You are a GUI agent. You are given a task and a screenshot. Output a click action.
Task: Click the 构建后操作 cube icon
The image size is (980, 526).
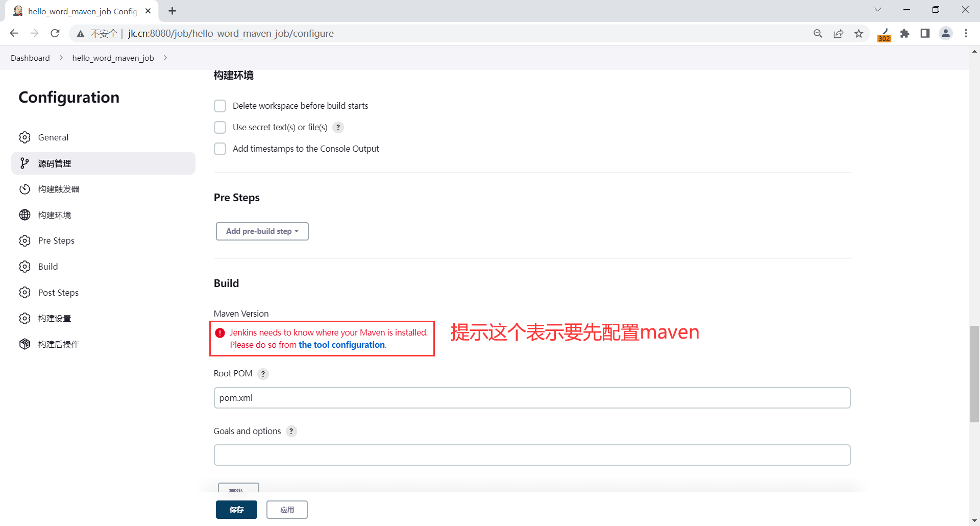[x=25, y=344]
